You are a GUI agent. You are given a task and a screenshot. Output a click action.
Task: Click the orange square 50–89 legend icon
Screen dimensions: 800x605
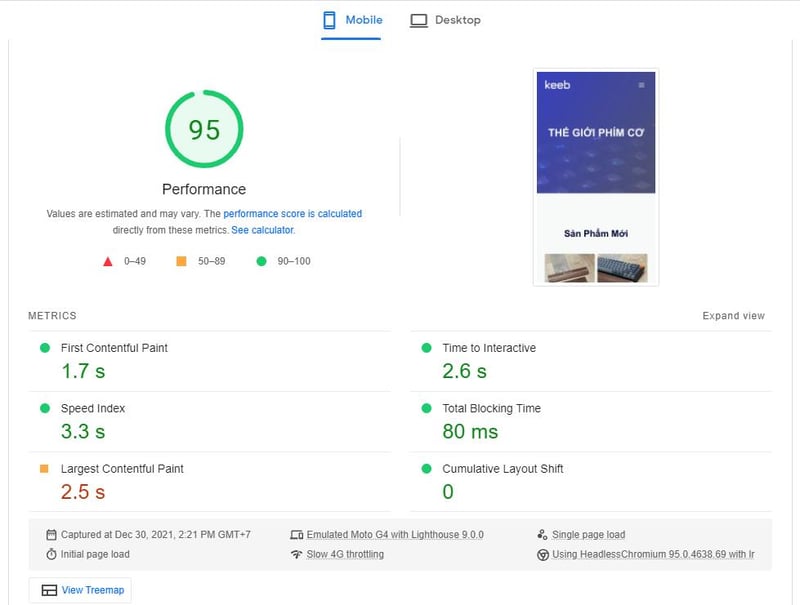[181, 261]
